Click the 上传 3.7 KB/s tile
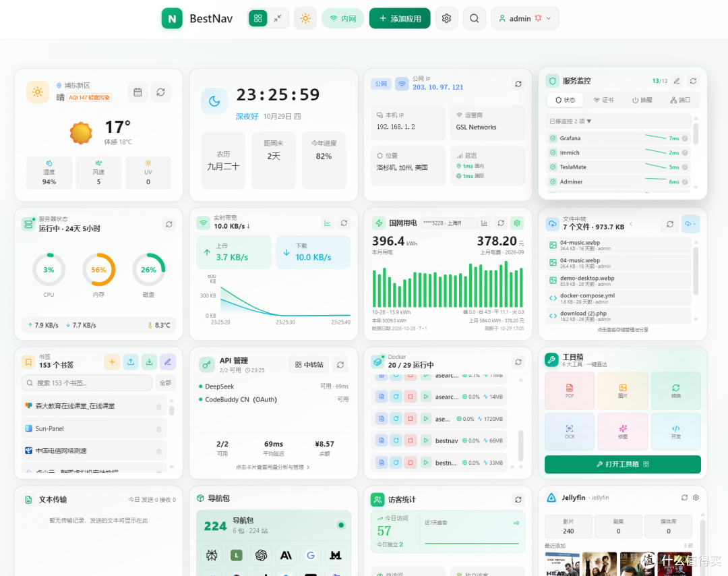Screen dimensions: 728x576 pos(234,252)
